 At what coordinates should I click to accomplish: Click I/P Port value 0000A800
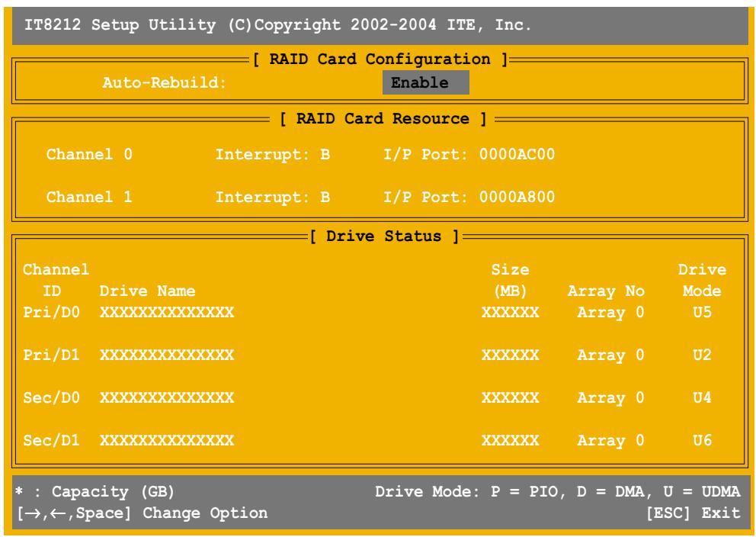(x=517, y=197)
